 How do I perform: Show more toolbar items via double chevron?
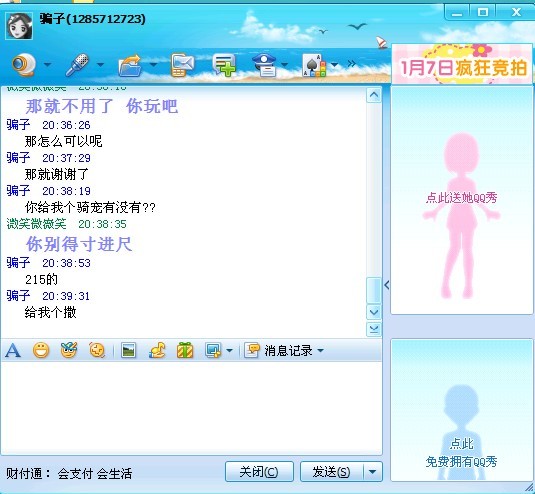(x=351, y=64)
